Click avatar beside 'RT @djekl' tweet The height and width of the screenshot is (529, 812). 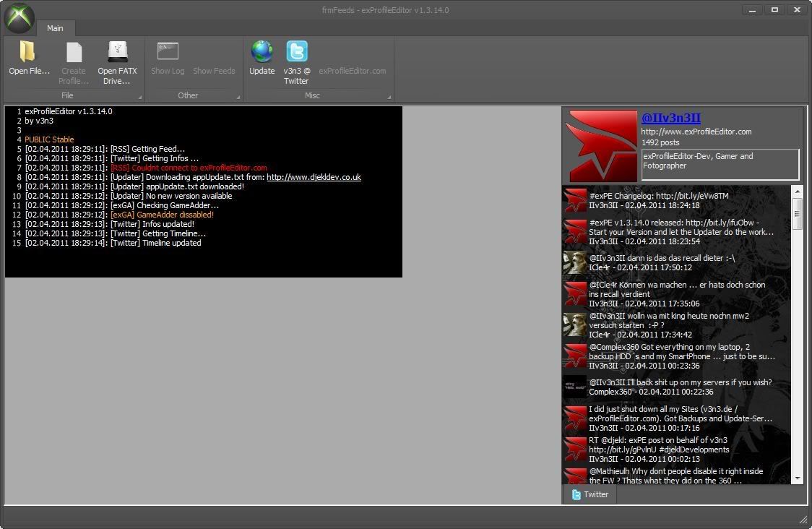(575, 450)
